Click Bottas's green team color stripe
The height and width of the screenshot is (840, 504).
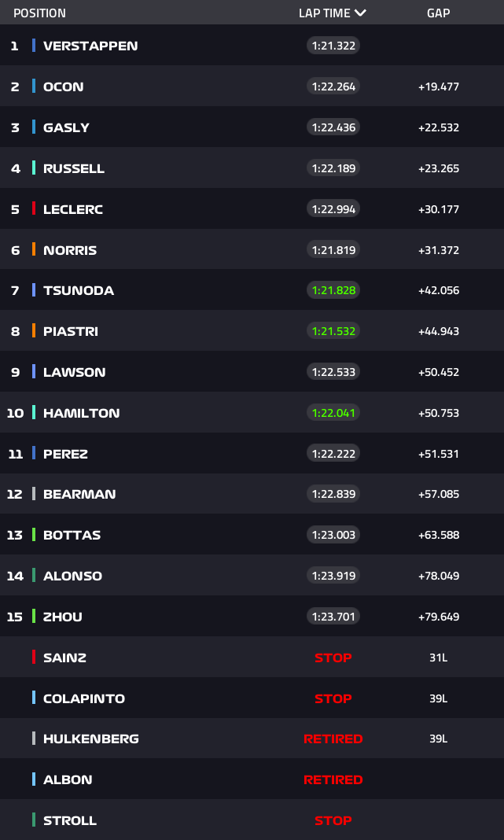pyautogui.click(x=34, y=535)
